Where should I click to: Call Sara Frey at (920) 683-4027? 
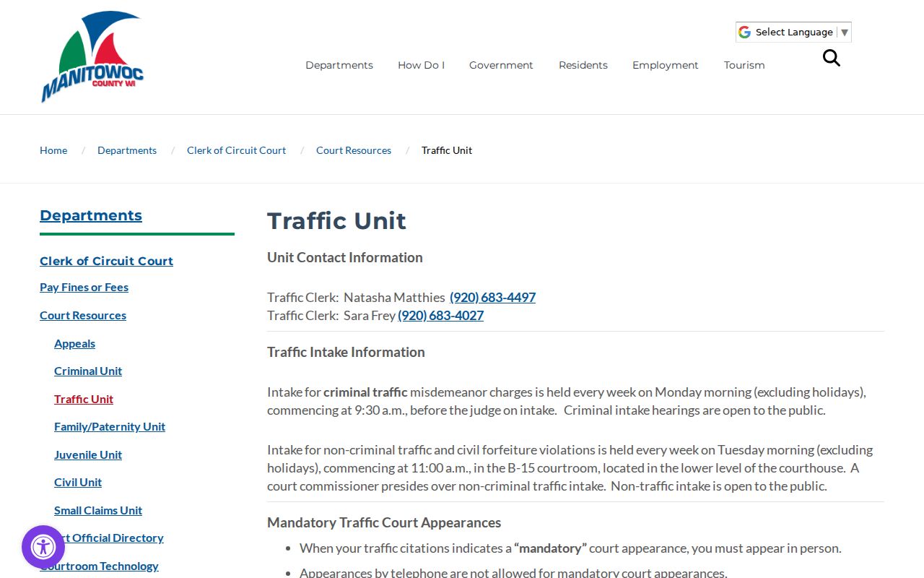(440, 315)
